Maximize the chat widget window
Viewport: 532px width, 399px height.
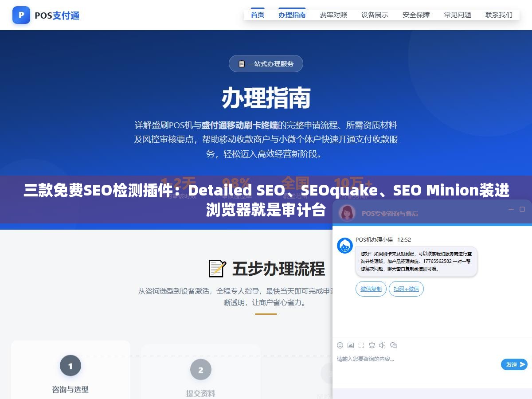522,209
